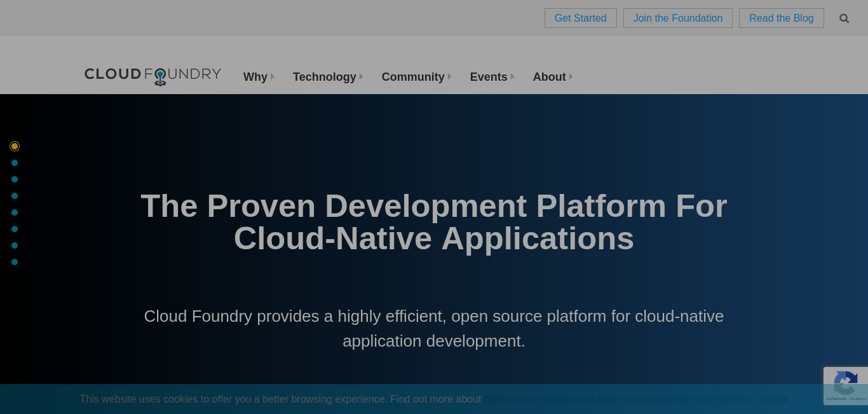The width and height of the screenshot is (868, 414).
Task: Jump to the fifth slide indicator dot
Action: 15,212
